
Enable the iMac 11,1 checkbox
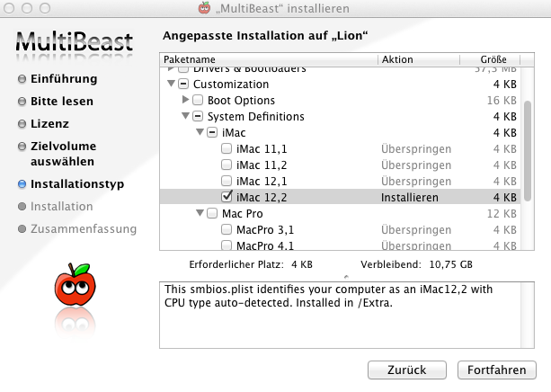[227, 148]
